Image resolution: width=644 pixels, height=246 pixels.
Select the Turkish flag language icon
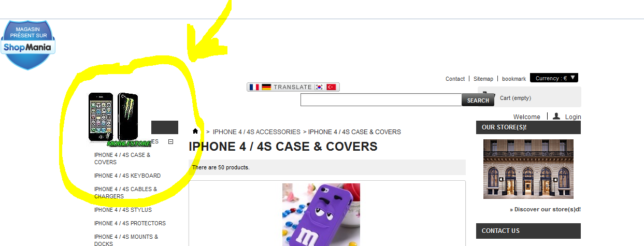(332, 87)
